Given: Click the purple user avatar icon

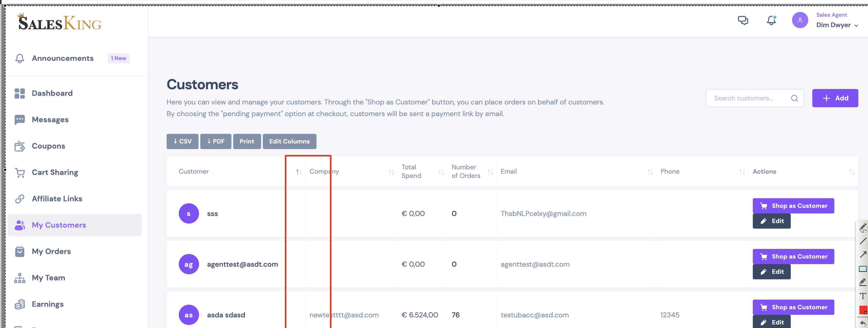Looking at the screenshot, I should (x=800, y=20).
